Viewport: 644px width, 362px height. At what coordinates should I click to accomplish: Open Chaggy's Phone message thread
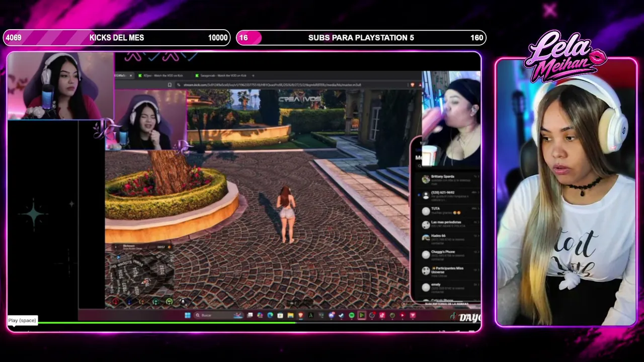pyautogui.click(x=448, y=254)
